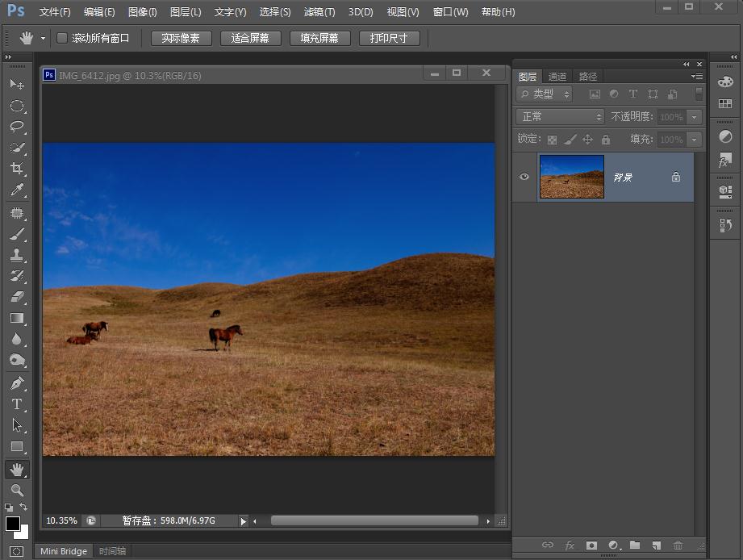
Task: Toggle lock transparent pixels
Action: point(552,140)
